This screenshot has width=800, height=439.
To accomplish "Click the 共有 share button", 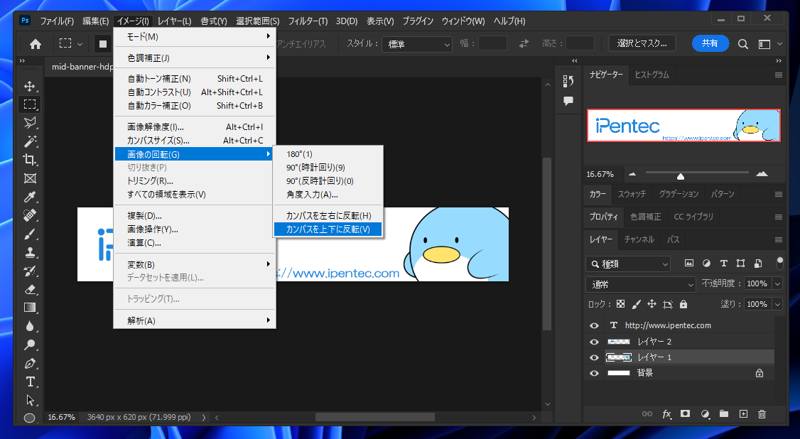I will (709, 44).
